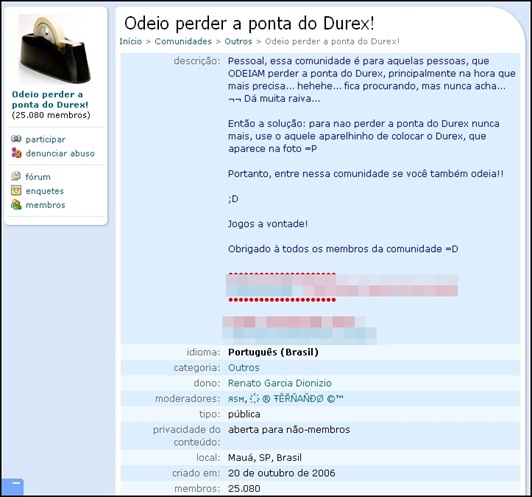532x497 pixels.
Task: Open the Outros category link
Action: coord(244,368)
